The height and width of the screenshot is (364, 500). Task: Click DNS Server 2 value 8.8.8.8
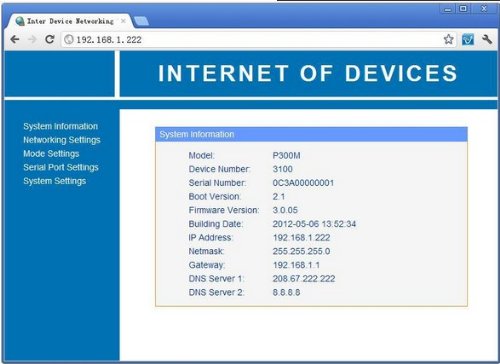[x=286, y=292]
